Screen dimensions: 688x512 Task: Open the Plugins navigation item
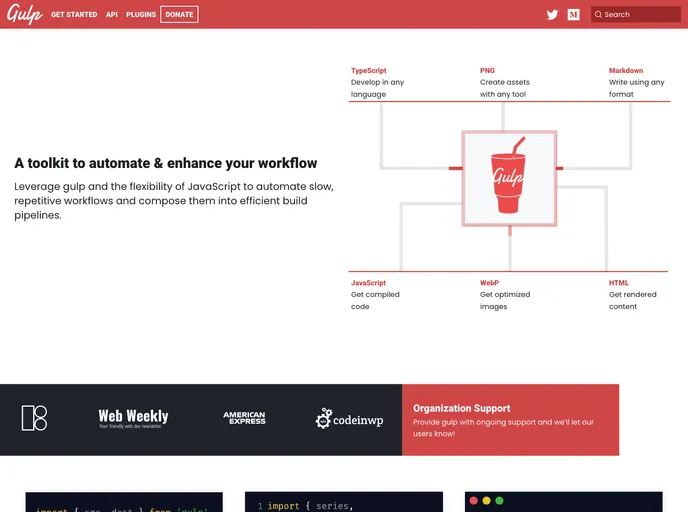click(x=141, y=14)
